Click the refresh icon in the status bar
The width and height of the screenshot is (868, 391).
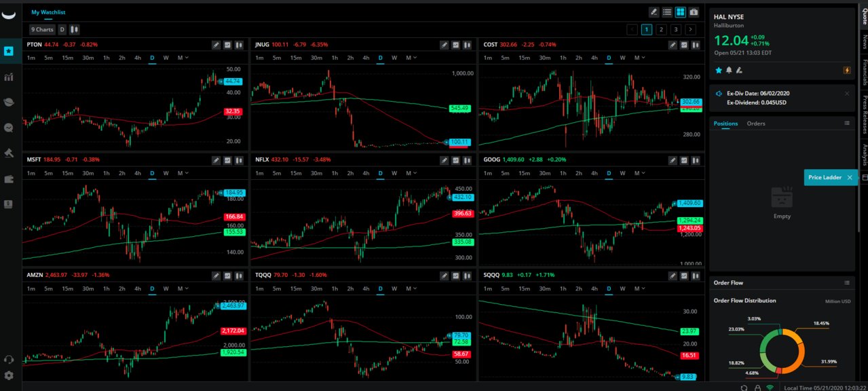click(744, 388)
